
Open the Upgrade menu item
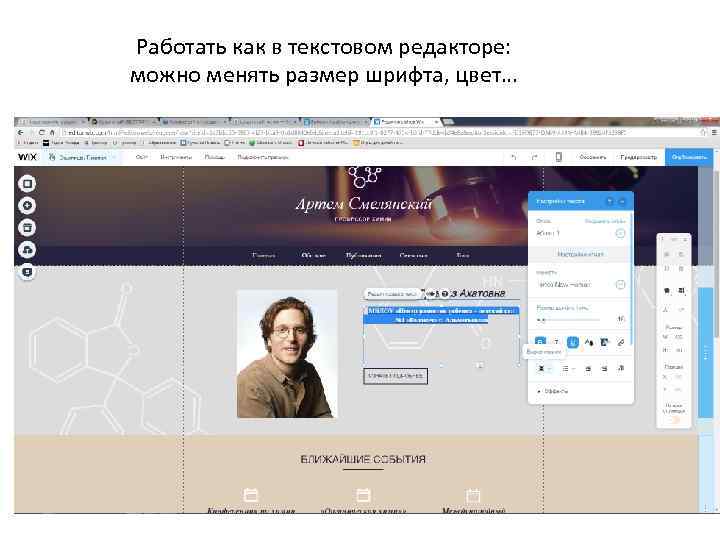263,157
